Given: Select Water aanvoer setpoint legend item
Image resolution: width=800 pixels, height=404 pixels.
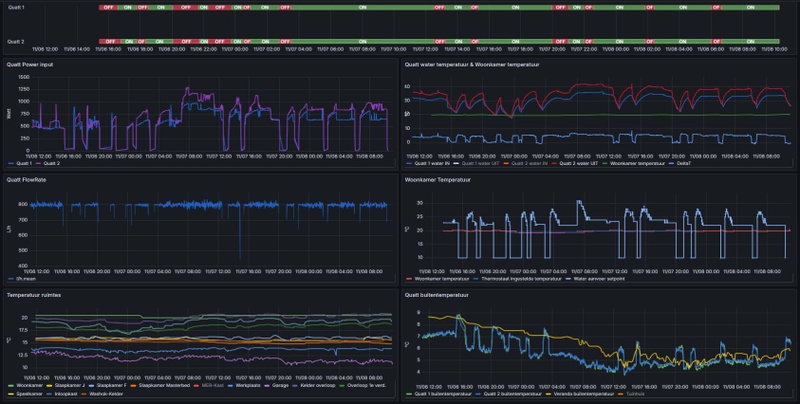Looking at the screenshot, I should coord(595,279).
